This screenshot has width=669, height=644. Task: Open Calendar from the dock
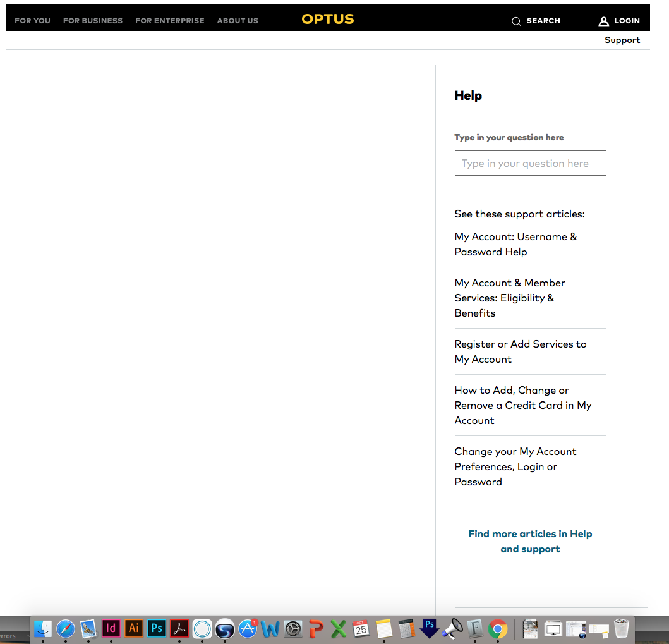click(x=361, y=629)
